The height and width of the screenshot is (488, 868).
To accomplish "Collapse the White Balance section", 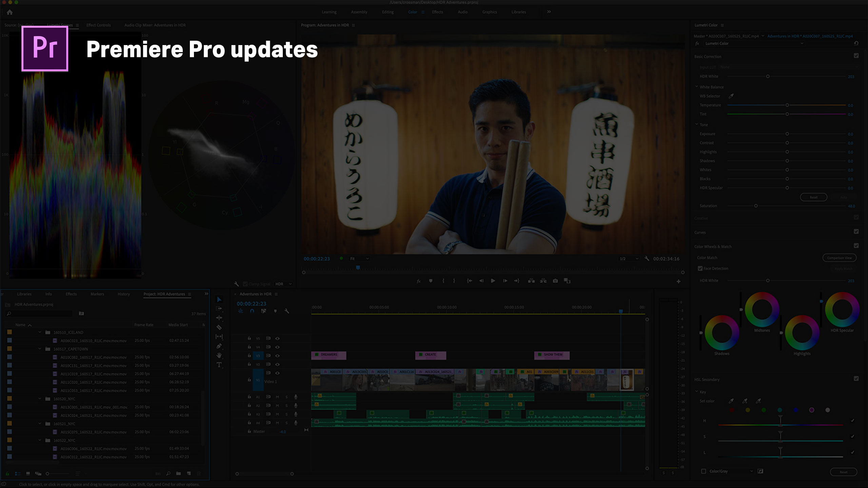I will (x=697, y=87).
